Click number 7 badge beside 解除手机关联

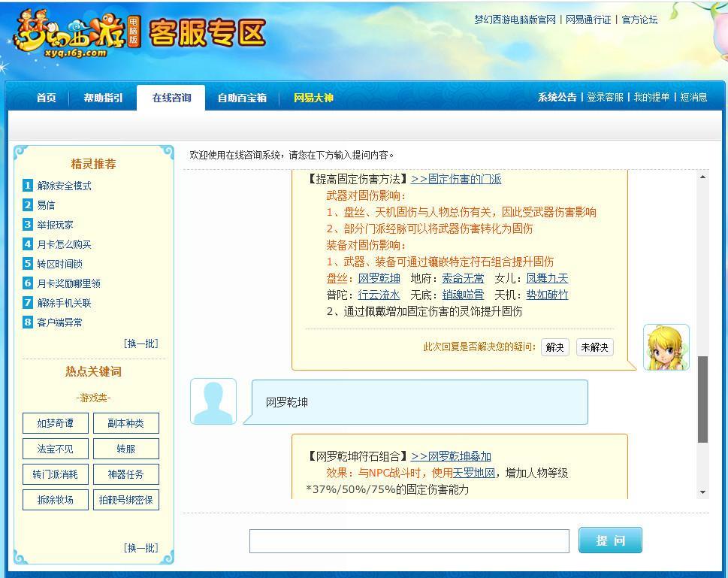tap(28, 302)
